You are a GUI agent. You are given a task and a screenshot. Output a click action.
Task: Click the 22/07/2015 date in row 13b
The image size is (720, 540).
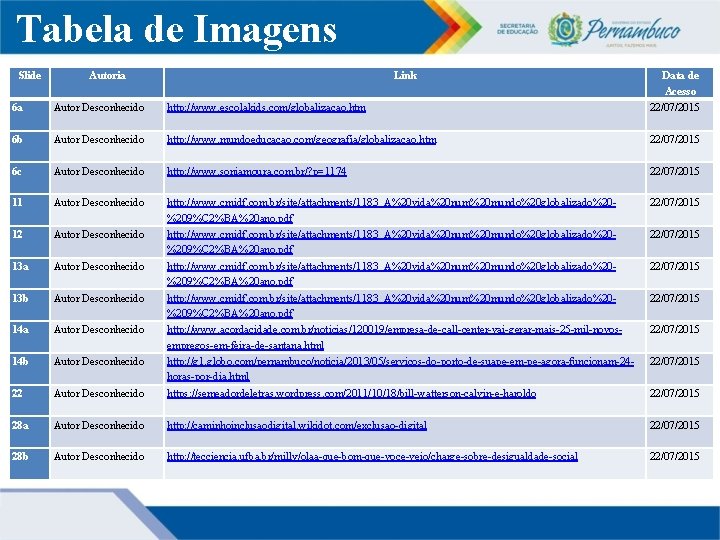pos(674,298)
